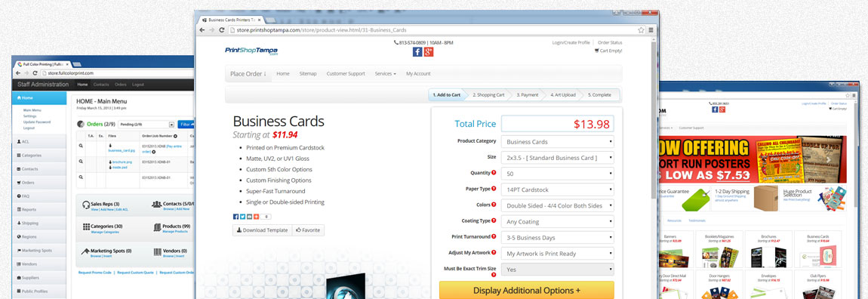Open the Product Category dropdown
The height and width of the screenshot is (299, 868).
pyautogui.click(x=558, y=142)
